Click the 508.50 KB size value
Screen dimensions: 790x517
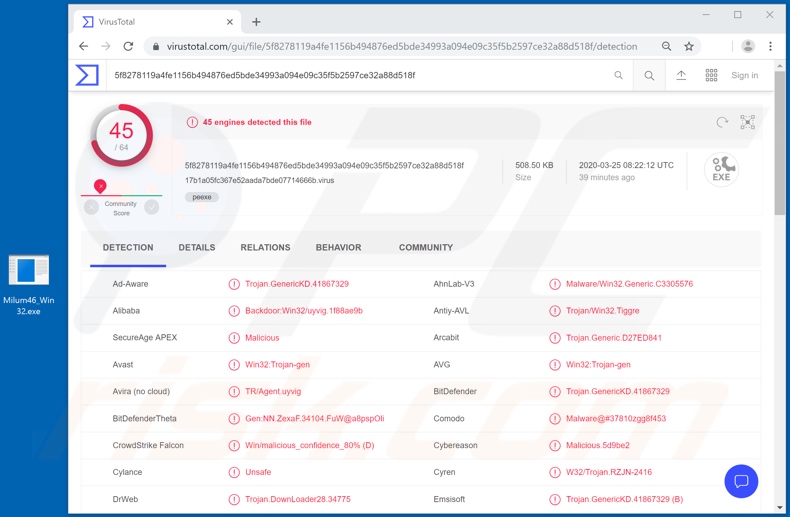pos(534,165)
